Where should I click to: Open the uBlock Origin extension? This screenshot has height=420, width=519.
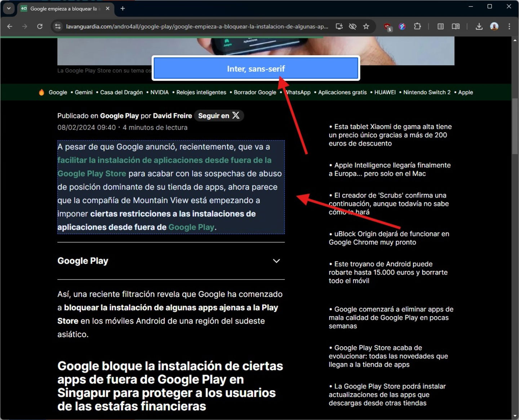388,27
